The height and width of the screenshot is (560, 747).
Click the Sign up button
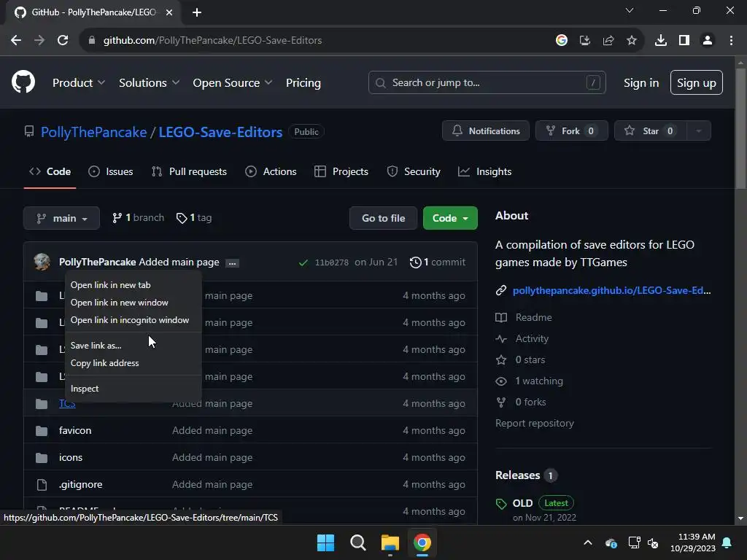point(696,83)
